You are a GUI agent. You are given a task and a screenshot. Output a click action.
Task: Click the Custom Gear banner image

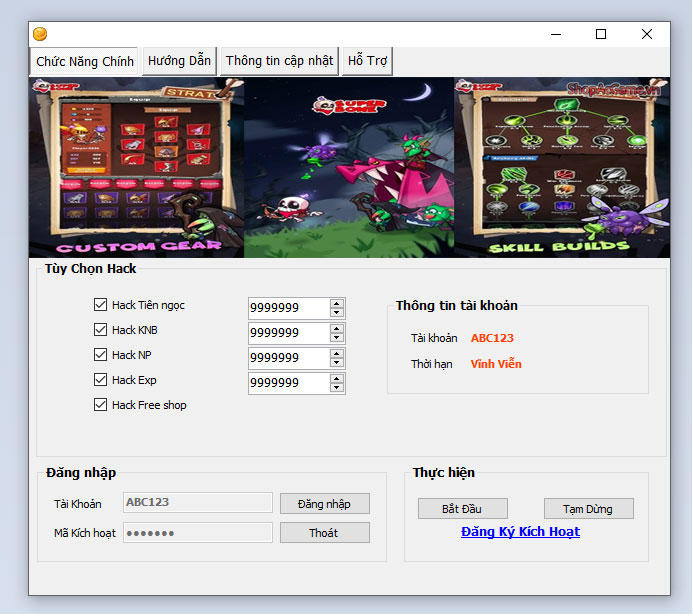pyautogui.click(x=136, y=168)
